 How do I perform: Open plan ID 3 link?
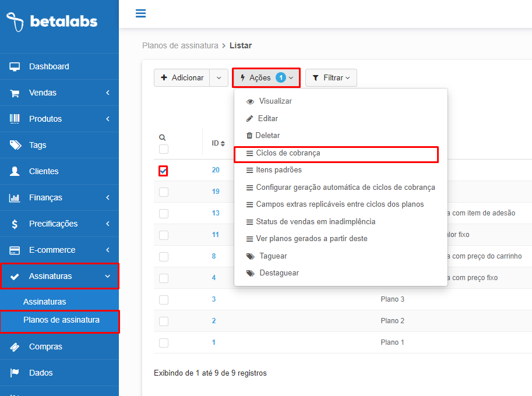(x=214, y=299)
